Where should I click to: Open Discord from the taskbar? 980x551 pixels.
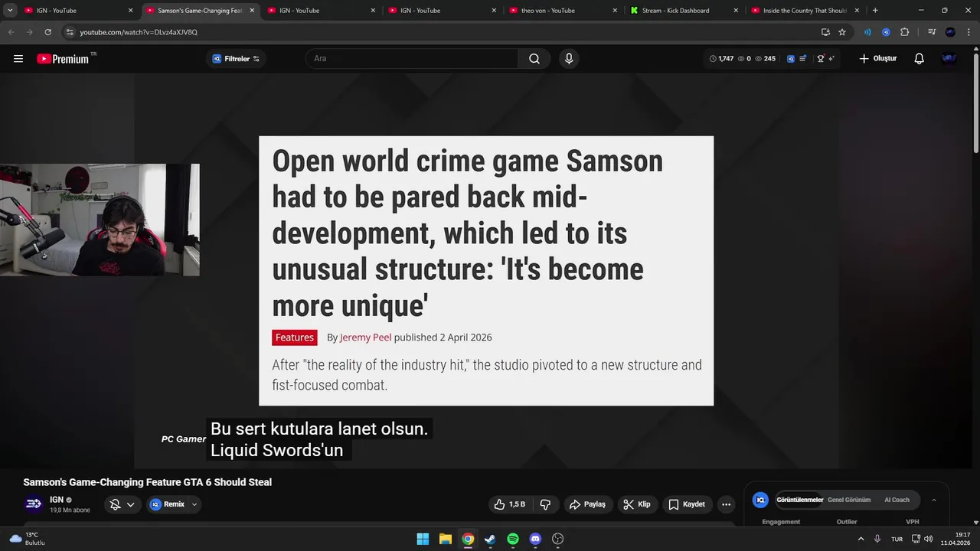(535, 539)
